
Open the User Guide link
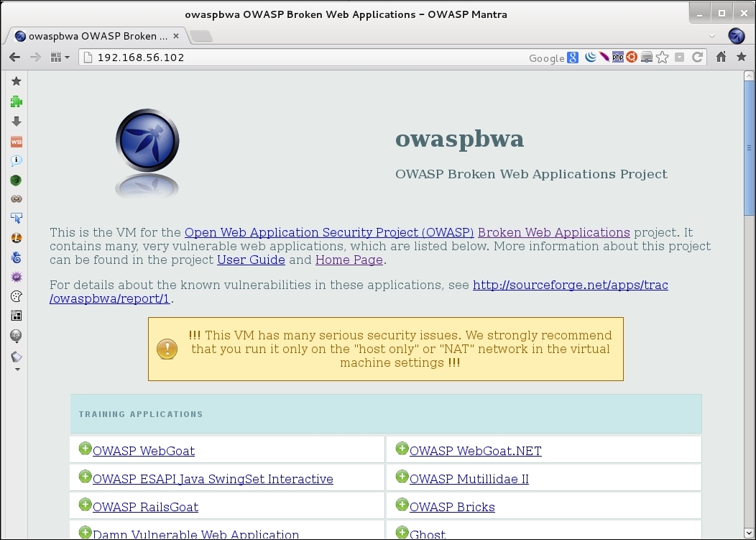pyautogui.click(x=251, y=260)
